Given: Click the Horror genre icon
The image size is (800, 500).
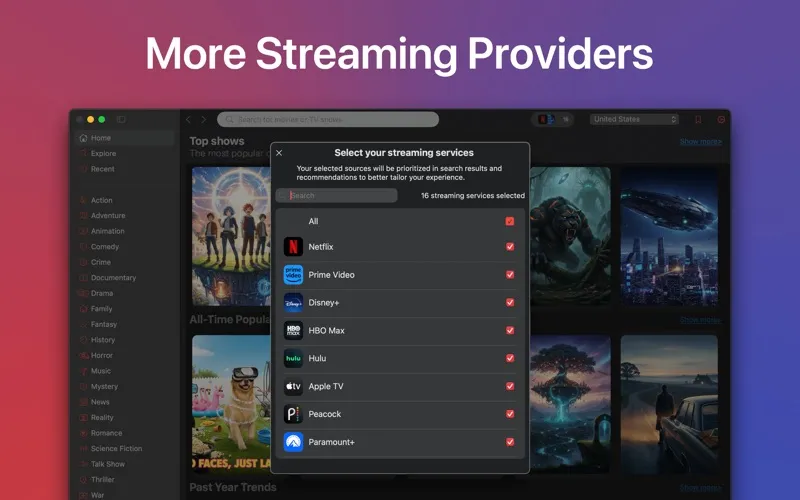Looking at the screenshot, I should pyautogui.click(x=84, y=356).
